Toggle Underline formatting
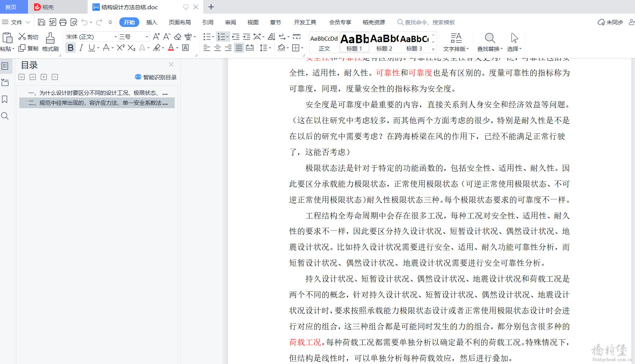The width and height of the screenshot is (635, 364). point(92,48)
